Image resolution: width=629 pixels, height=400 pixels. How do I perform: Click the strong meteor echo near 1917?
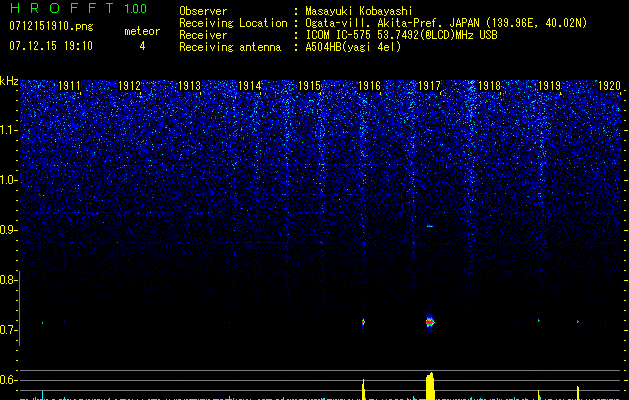point(430,322)
